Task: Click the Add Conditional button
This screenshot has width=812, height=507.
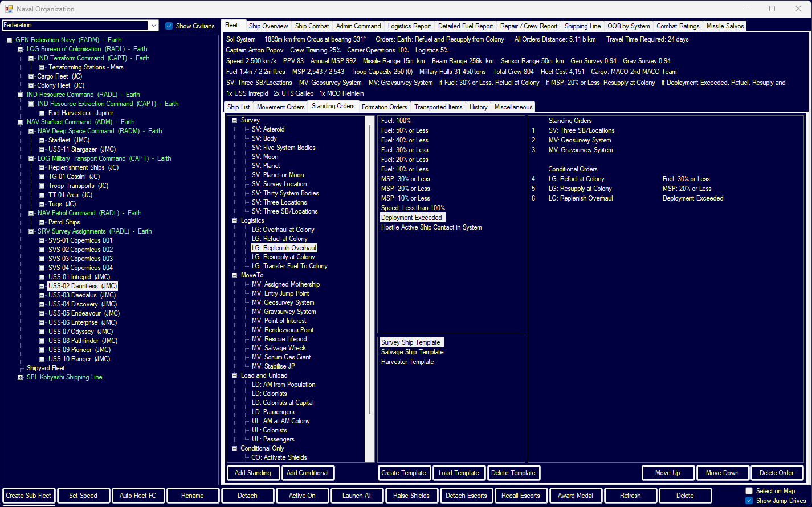Action: point(308,473)
